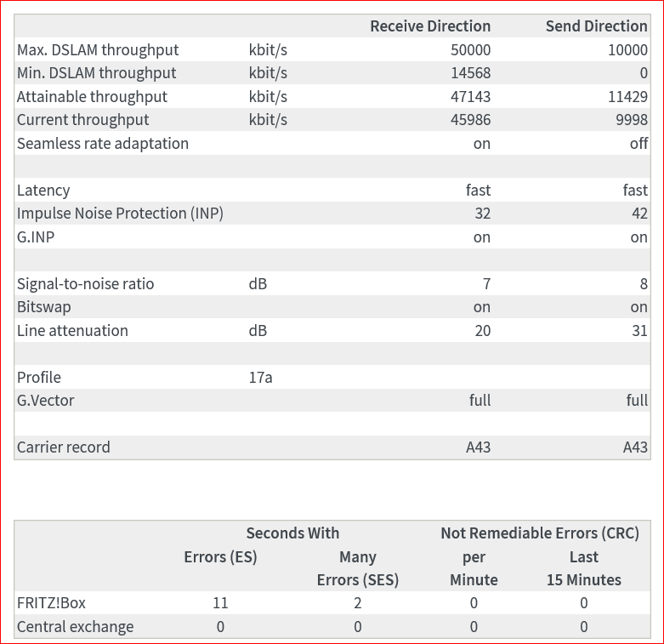Click the Current throughput send value 9998

click(x=631, y=120)
